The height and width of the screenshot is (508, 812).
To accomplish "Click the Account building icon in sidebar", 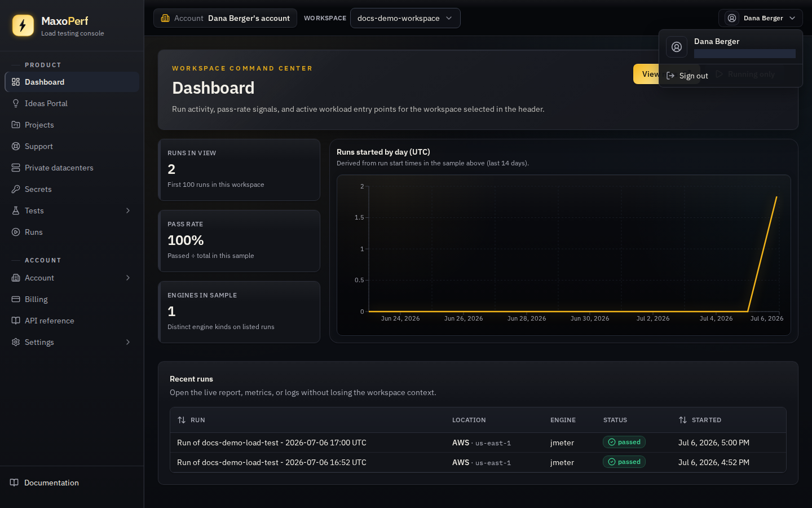I will (16, 278).
